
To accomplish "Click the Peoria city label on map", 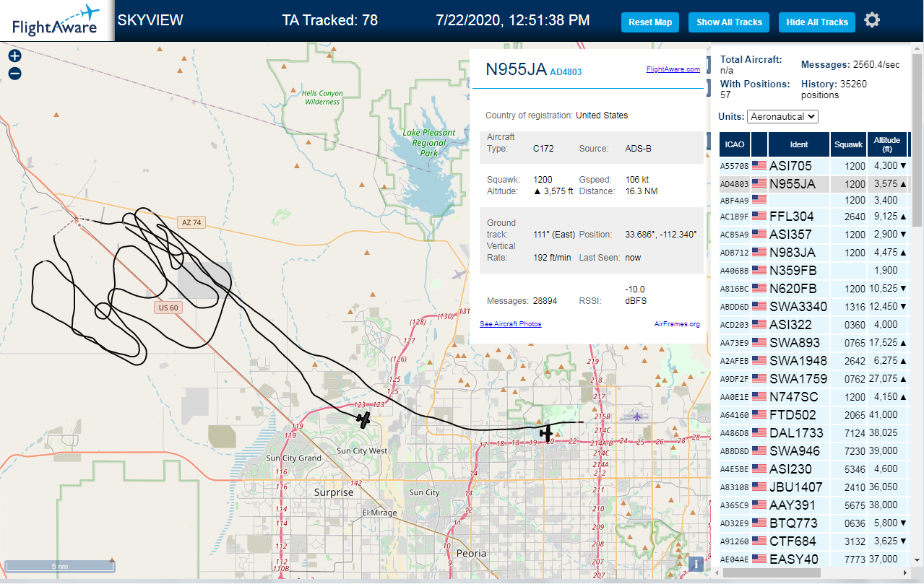I will click(x=470, y=553).
